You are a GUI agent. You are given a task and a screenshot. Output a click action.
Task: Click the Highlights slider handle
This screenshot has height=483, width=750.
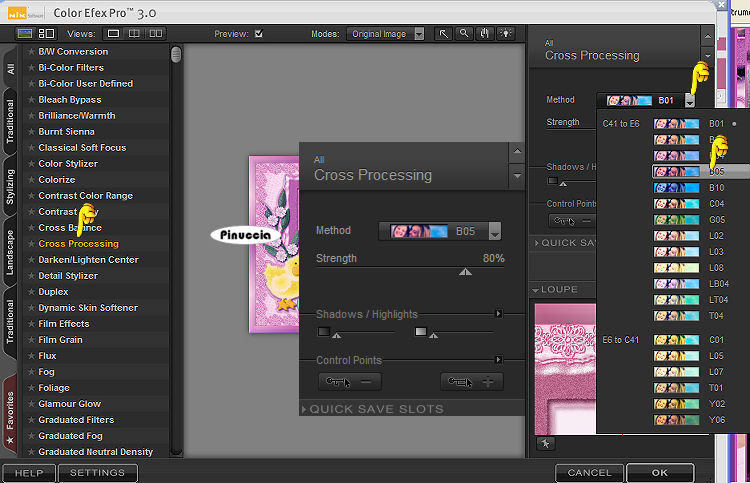(x=433, y=335)
